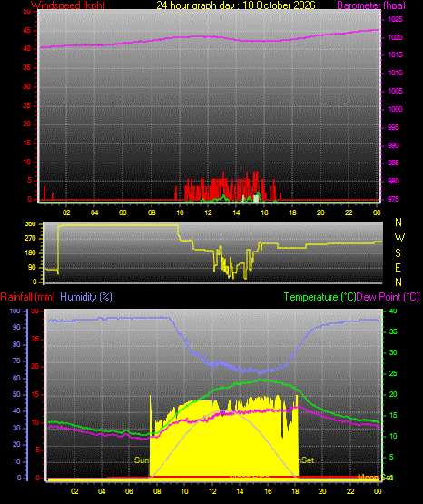Click hour 20 on the temperature graph time axis
423x504 pixels.
[322, 491]
